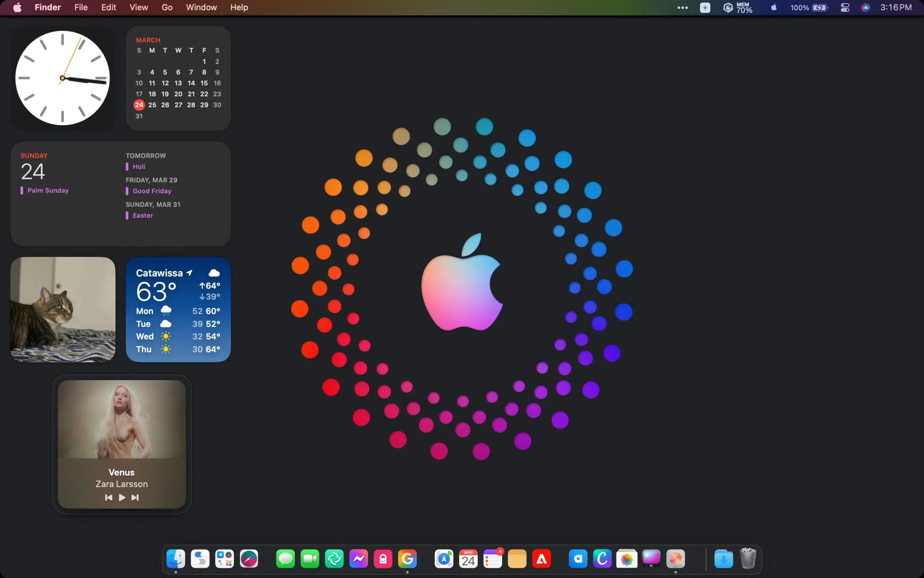This screenshot has width=924, height=578.
Task: Skip to the next track in the music widget
Action: click(135, 497)
